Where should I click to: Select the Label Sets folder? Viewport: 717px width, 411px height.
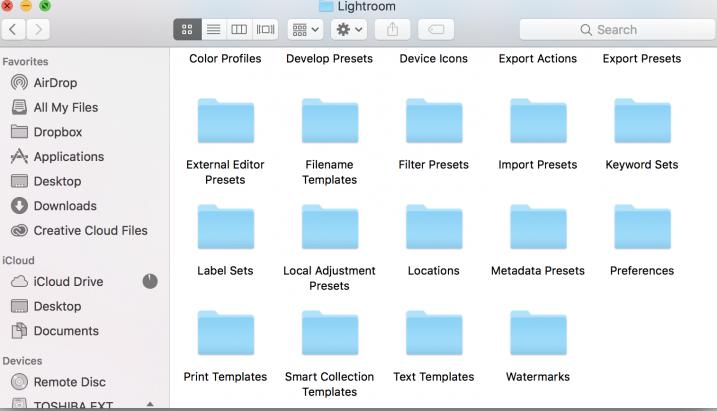pyautogui.click(x=225, y=227)
